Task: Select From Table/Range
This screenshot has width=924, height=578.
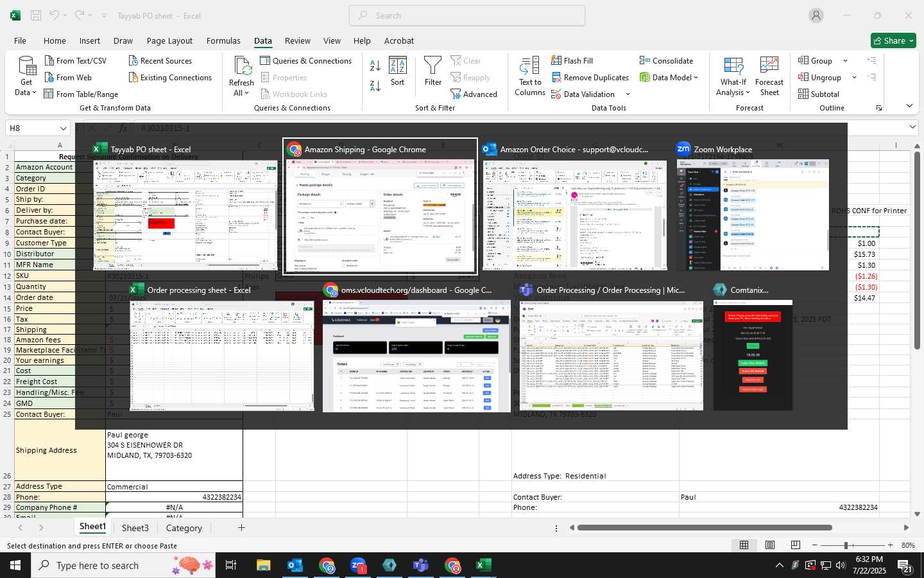Action: [x=81, y=94]
